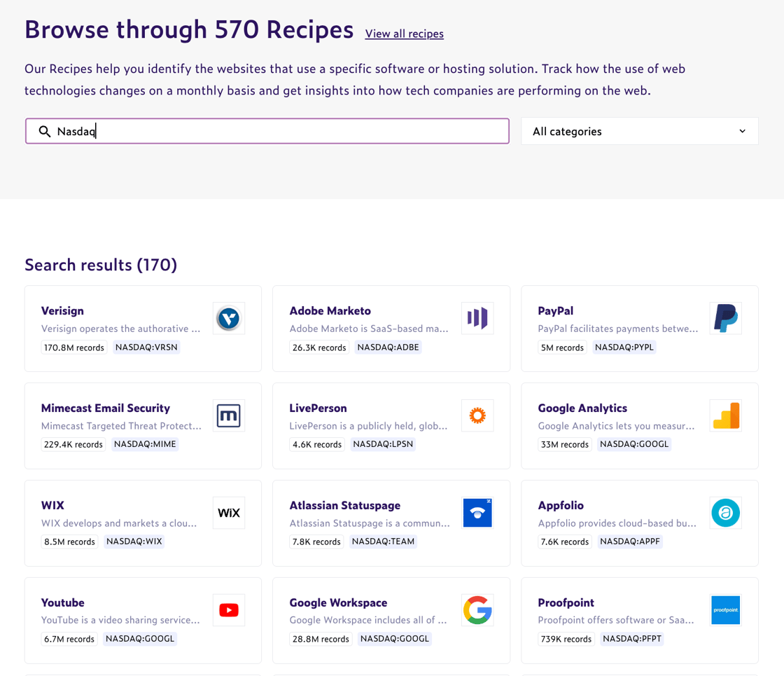This screenshot has height=676, width=784.
Task: Click the NASDAQ:PYPL ticker tag
Action: (x=624, y=347)
